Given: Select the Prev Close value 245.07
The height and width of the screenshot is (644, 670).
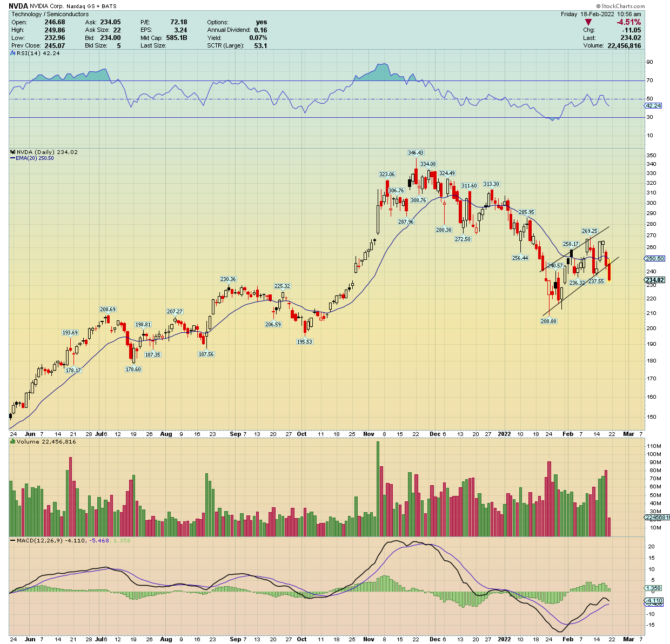Looking at the screenshot, I should coord(55,46).
